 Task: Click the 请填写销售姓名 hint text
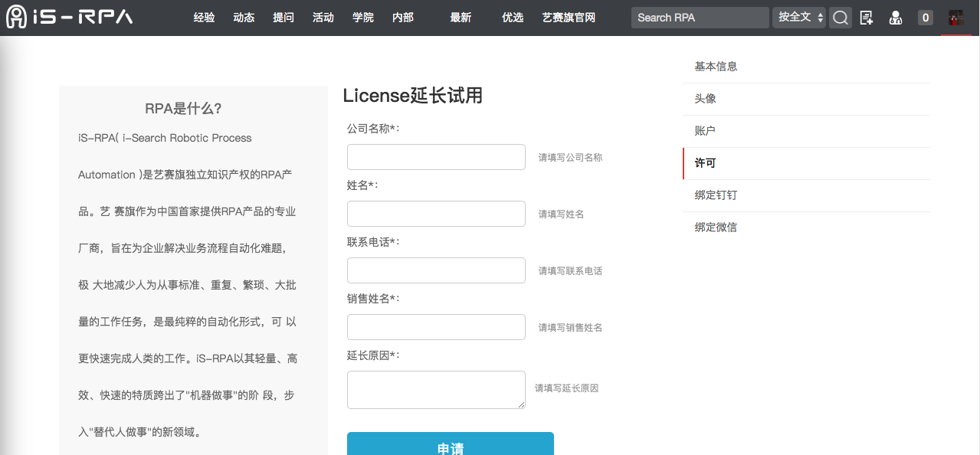coord(570,328)
